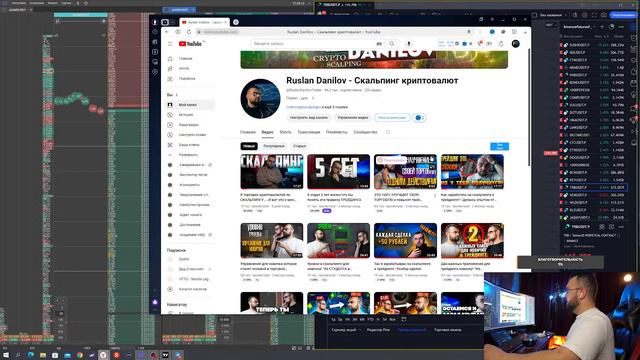640x360 pixels.
Task: Click the Опубликовать button in TradingView
Action: (623, 15)
